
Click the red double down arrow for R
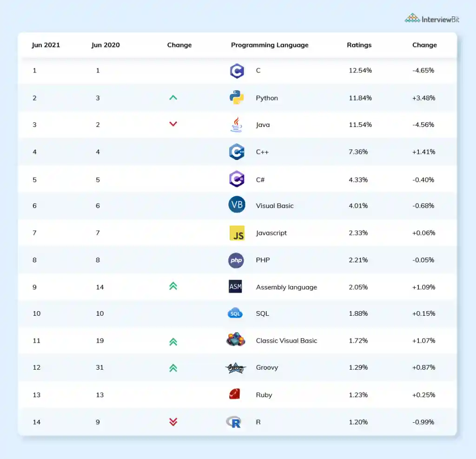click(x=173, y=422)
